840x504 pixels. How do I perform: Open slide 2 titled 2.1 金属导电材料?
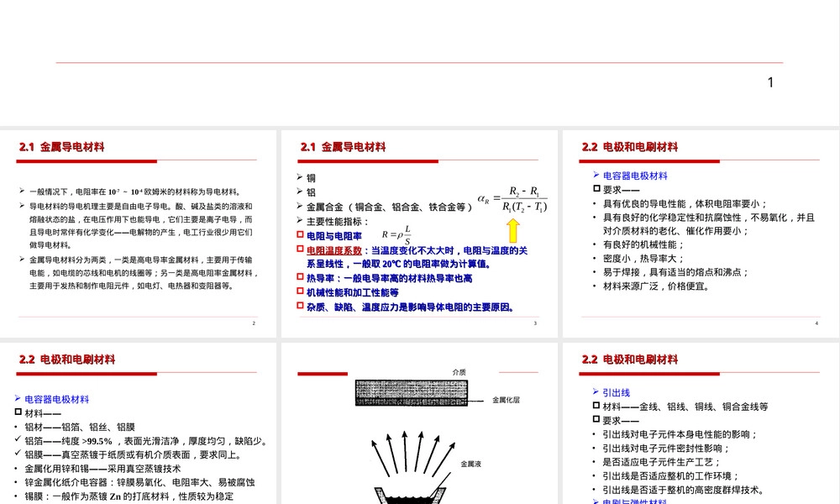tap(138, 234)
